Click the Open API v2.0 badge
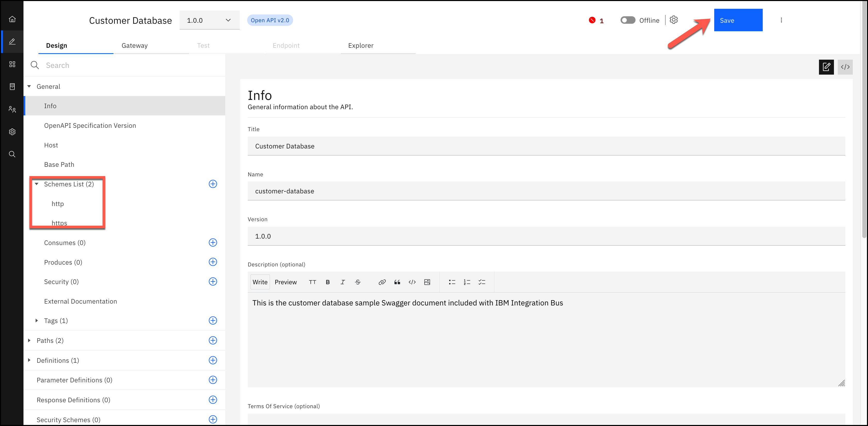 coord(270,20)
